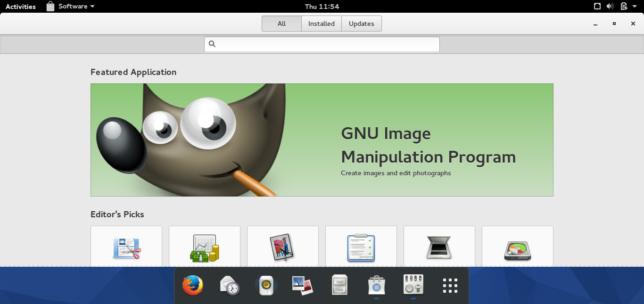Image resolution: width=644 pixels, height=304 pixels.
Task: Select the scanner app tile
Action: (439, 246)
